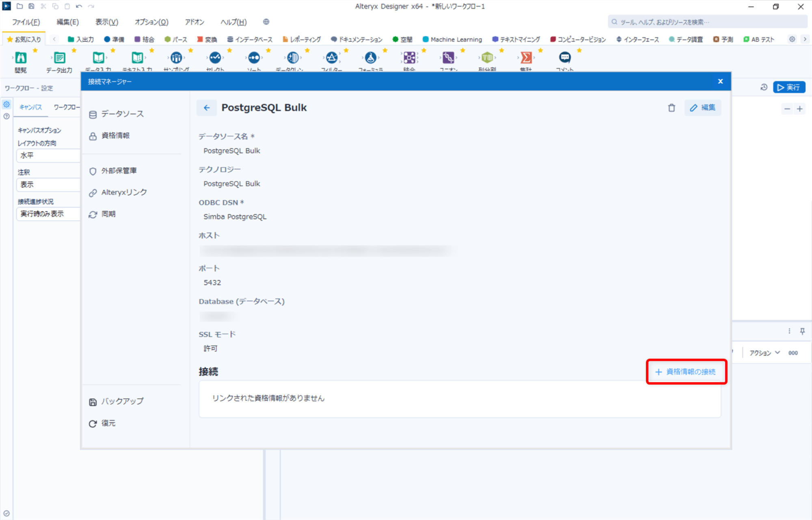The image size is (812, 520).
Task: Select the Comment tool icon
Action: click(x=565, y=58)
